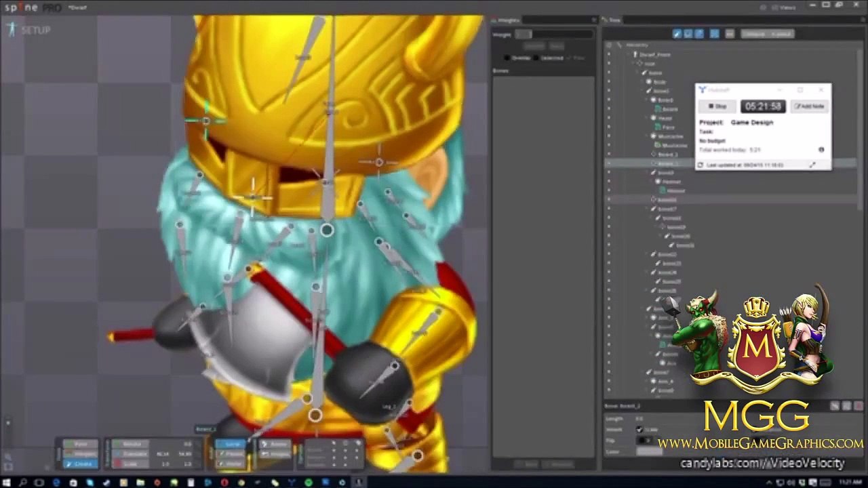Toggle visibility dot for Dwarf_Front row
Screen dimensions: 868x488
[x=608, y=54]
